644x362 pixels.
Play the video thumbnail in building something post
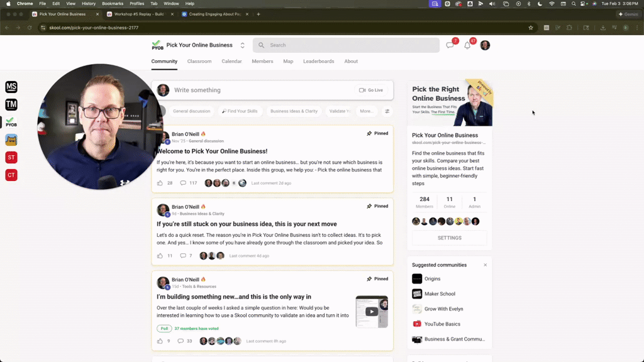(x=372, y=312)
